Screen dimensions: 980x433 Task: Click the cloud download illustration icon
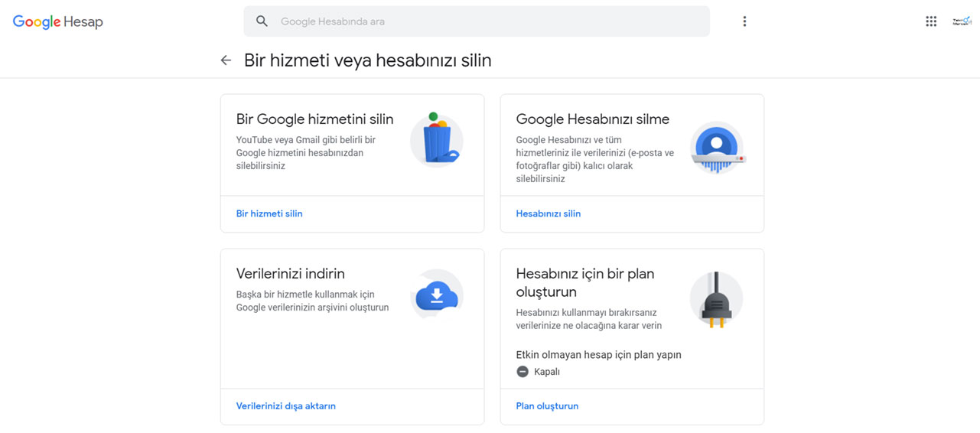click(x=437, y=295)
